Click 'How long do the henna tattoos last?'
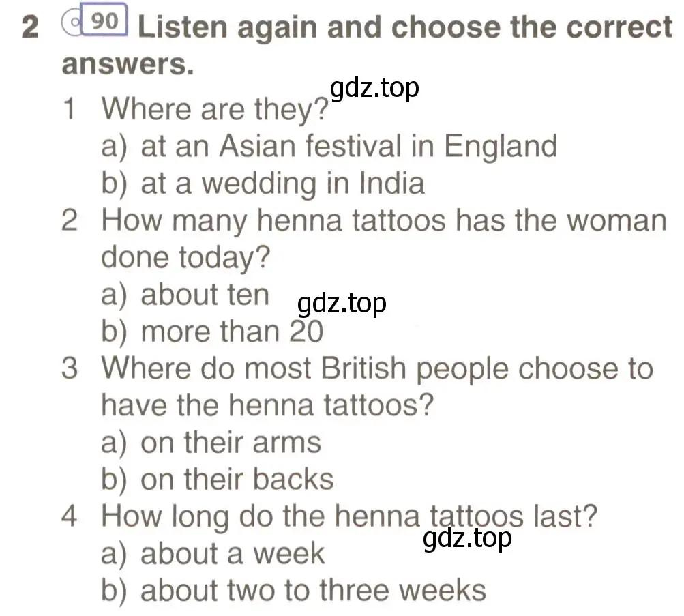The image size is (684, 616). tap(349, 518)
